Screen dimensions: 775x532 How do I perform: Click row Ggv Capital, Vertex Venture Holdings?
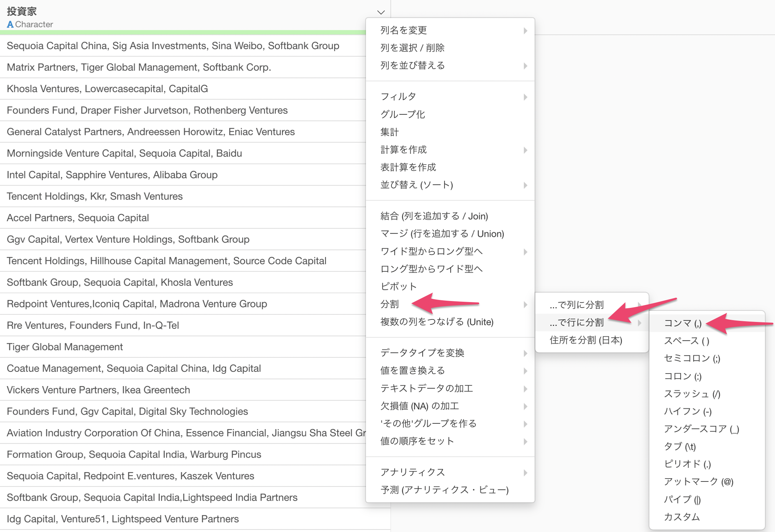tap(183, 239)
